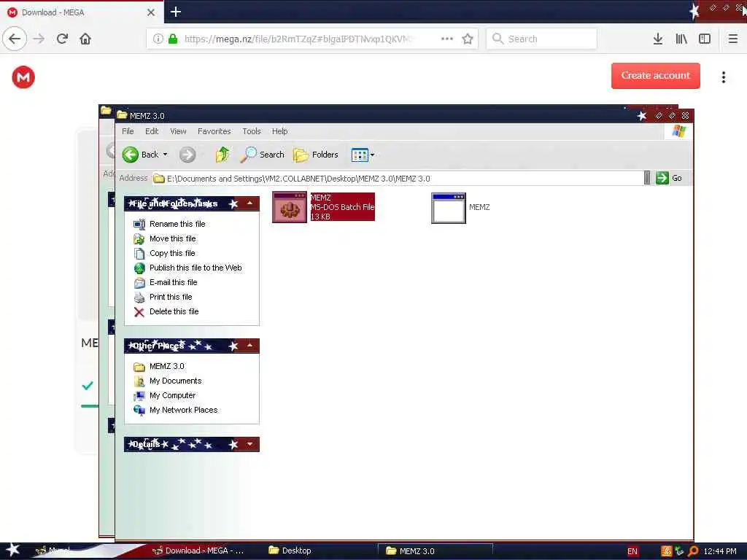Click the EN language indicator
Viewport: 747px width, 560px height.
[632, 551]
